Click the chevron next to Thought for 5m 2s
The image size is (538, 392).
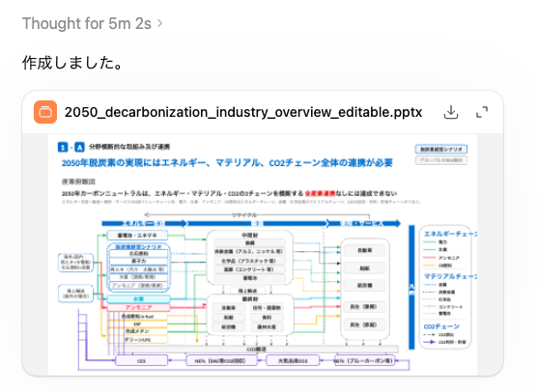tap(159, 24)
